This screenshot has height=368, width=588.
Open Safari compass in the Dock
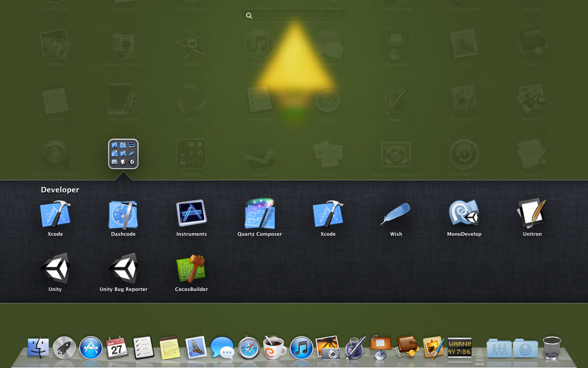pos(249,348)
